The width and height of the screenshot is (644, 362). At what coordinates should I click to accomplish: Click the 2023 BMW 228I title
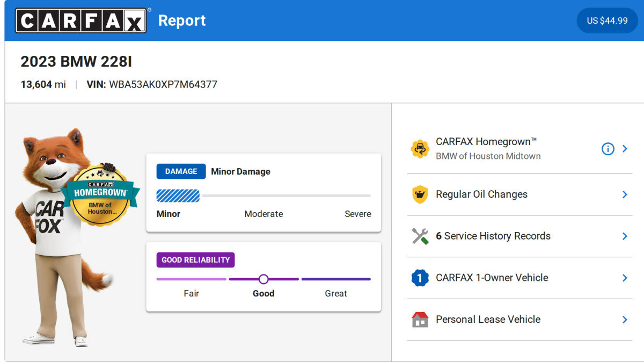pos(76,62)
